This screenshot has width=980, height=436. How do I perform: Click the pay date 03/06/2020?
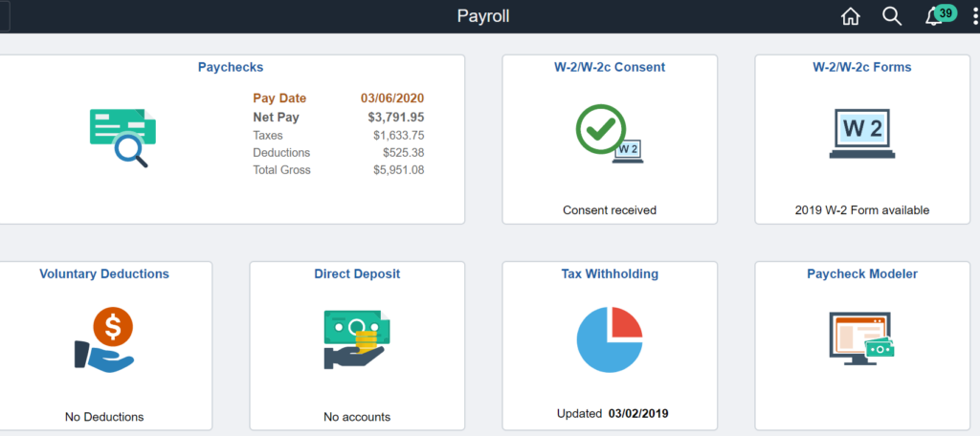(392, 98)
